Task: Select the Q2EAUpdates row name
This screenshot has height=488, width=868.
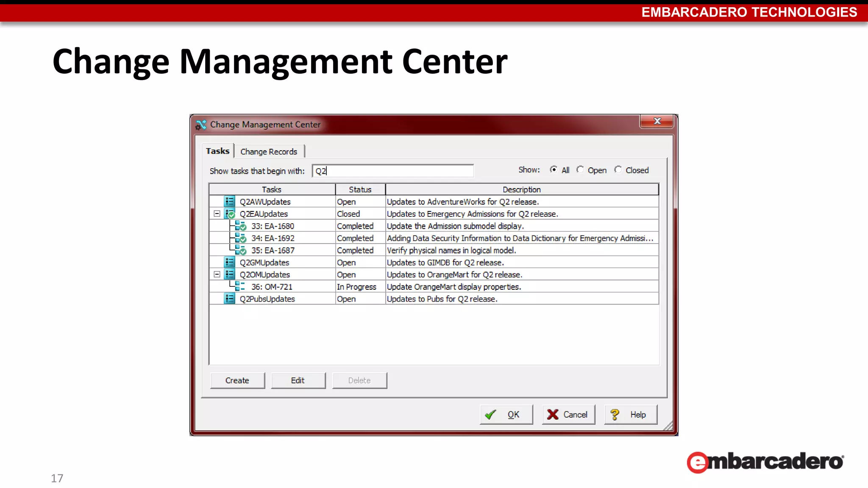Action: (x=264, y=214)
